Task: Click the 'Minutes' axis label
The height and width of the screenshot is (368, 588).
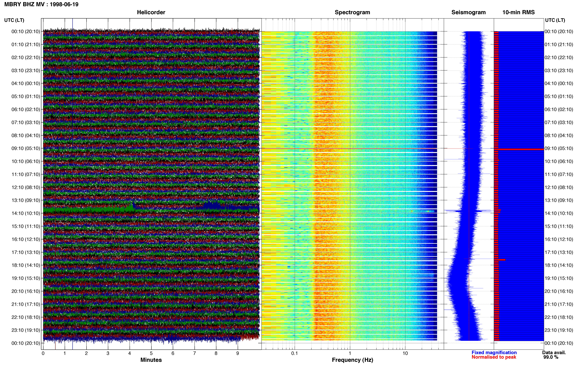Action: click(x=151, y=360)
